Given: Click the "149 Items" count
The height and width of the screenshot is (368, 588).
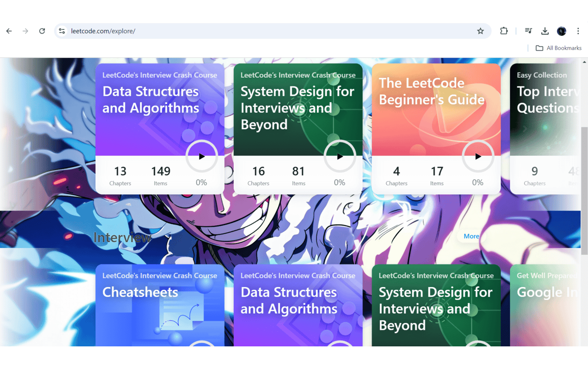Looking at the screenshot, I should click(161, 176).
